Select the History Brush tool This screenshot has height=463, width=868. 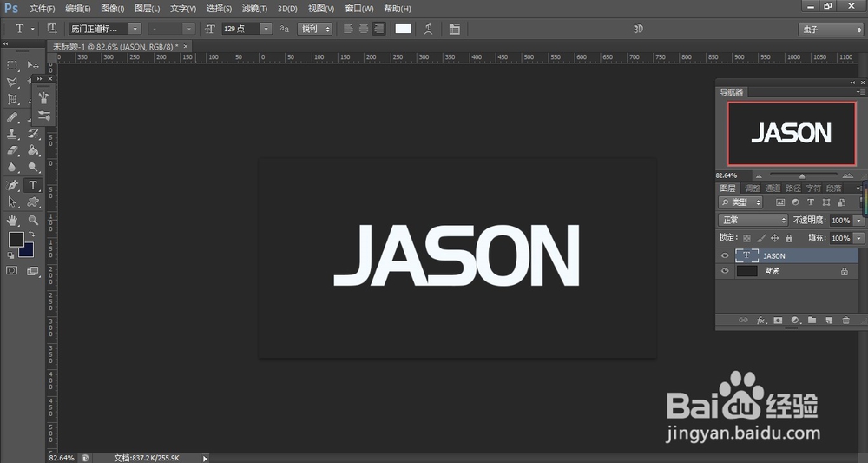coord(33,134)
